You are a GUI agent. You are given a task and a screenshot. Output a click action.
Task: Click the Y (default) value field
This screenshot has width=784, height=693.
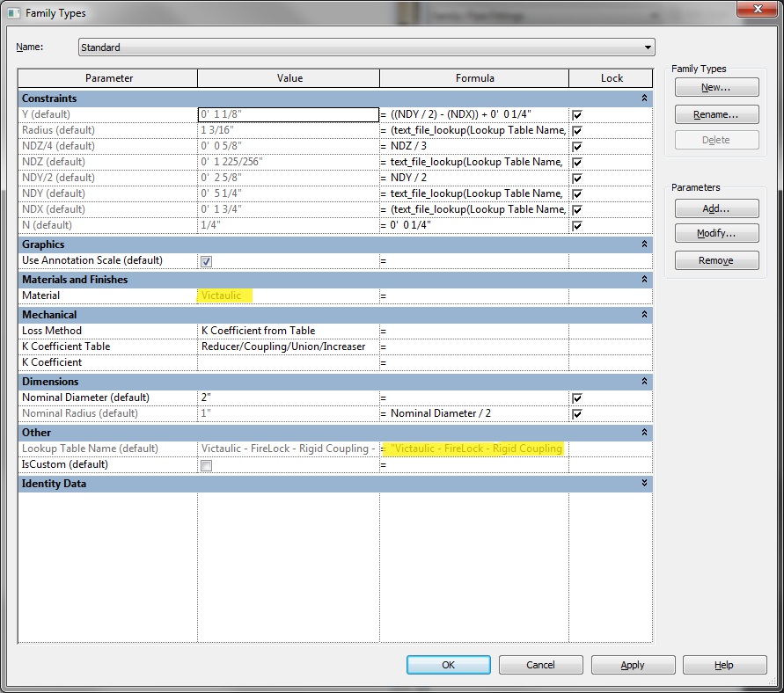click(289, 115)
